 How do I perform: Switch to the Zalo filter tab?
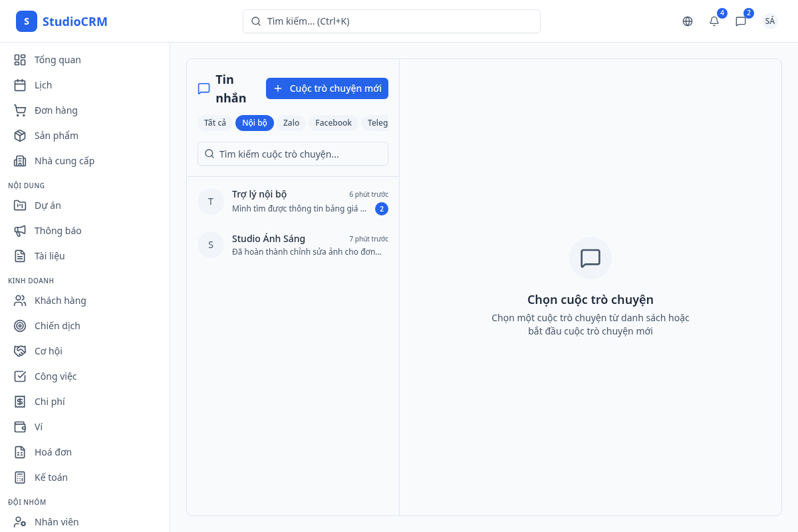tap(291, 123)
